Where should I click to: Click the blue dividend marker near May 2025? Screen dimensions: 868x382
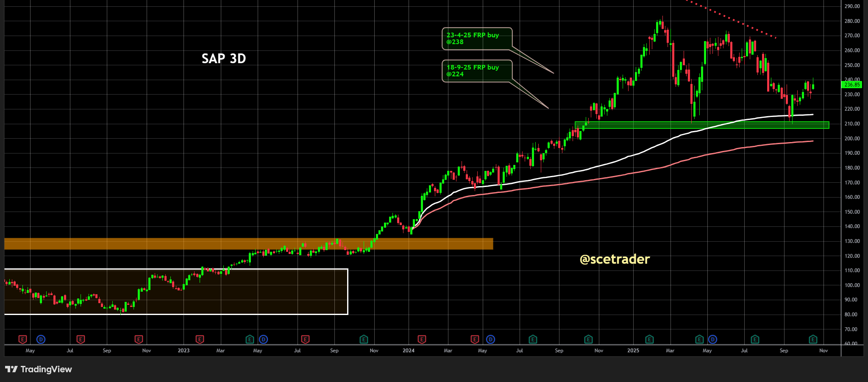coord(712,339)
